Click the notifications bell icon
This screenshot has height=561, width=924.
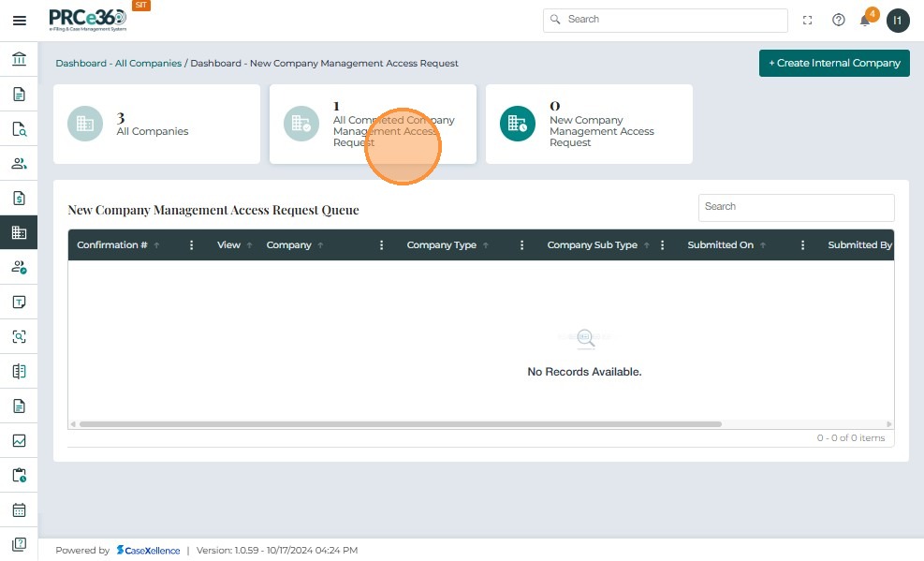pyautogui.click(x=865, y=20)
